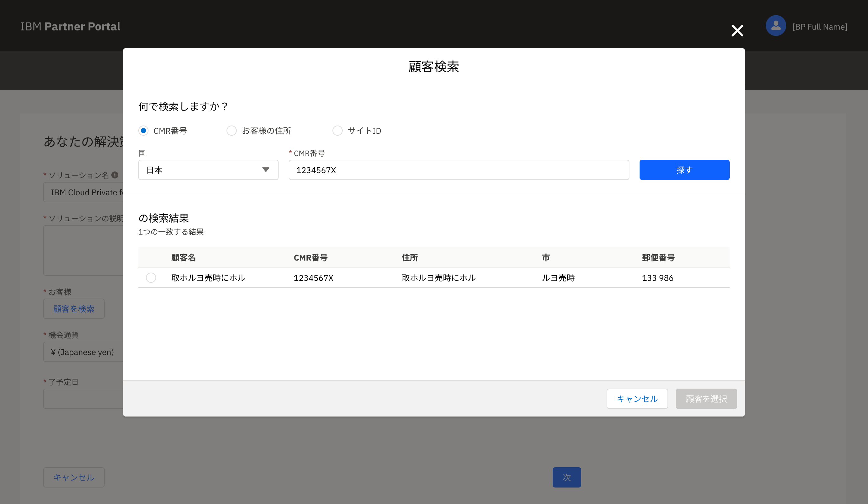This screenshot has height=504, width=868.
Task: Click the 1234567X cell in results
Action: tap(313, 278)
